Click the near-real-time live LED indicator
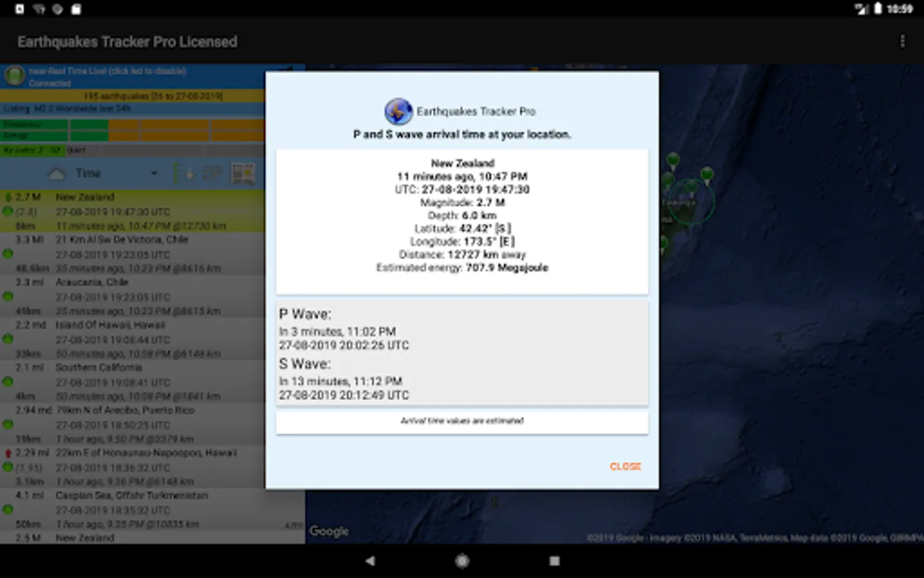Image resolution: width=924 pixels, height=578 pixels. [13, 76]
